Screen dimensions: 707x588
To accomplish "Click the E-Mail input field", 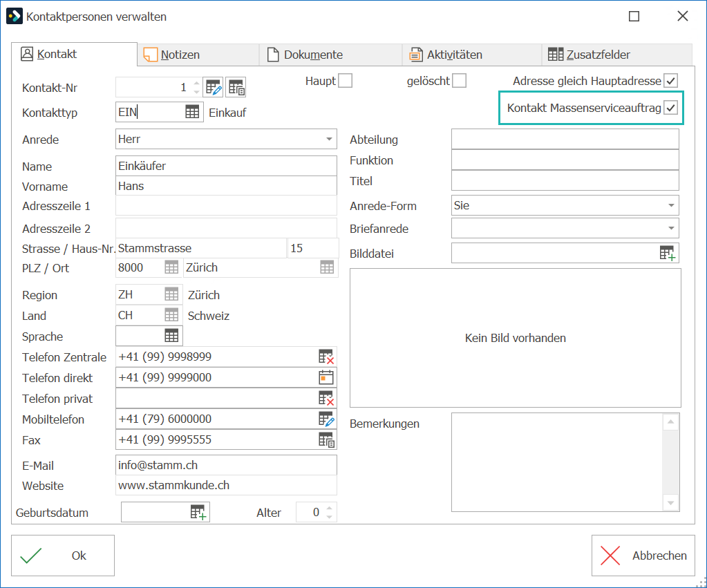I will pyautogui.click(x=227, y=465).
